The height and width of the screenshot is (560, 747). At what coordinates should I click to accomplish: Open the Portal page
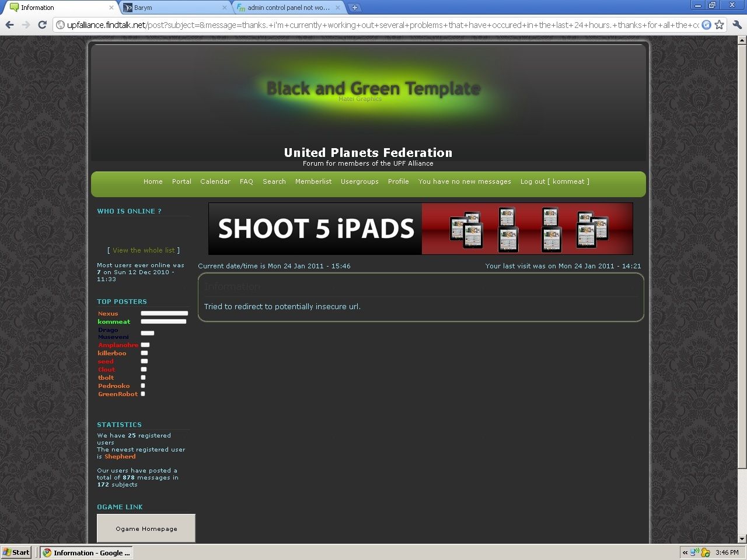coord(181,181)
